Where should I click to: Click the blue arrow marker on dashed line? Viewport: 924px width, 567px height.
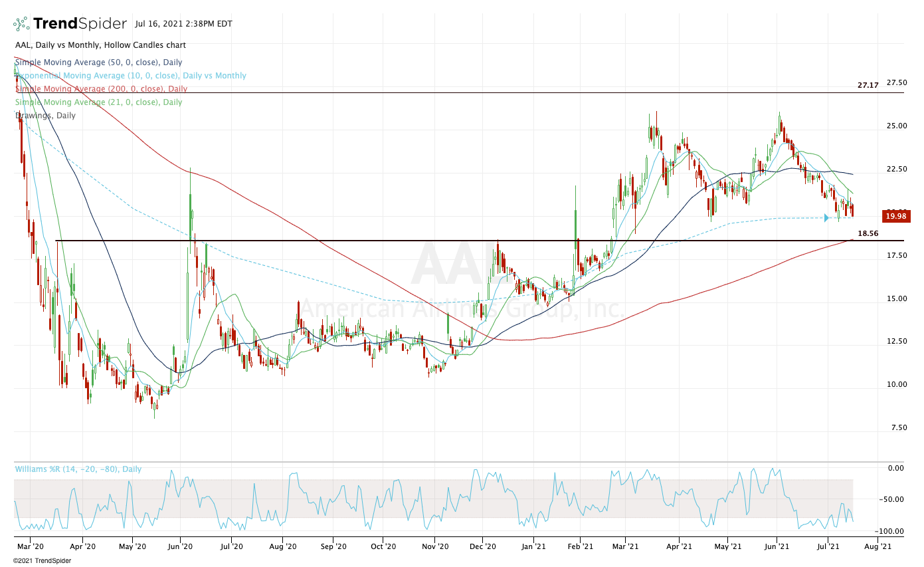[827, 217]
